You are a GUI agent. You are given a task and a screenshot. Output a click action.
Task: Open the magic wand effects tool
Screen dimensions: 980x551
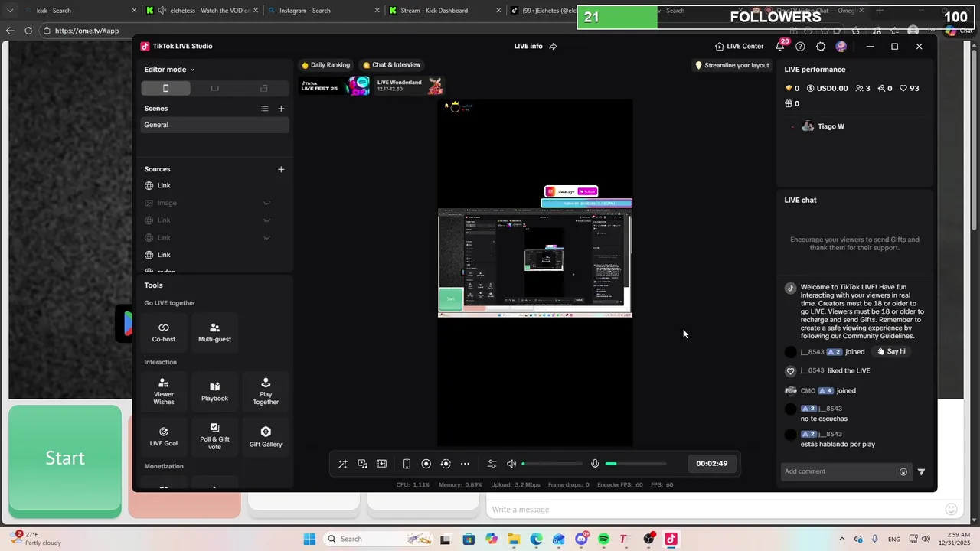coord(343,464)
